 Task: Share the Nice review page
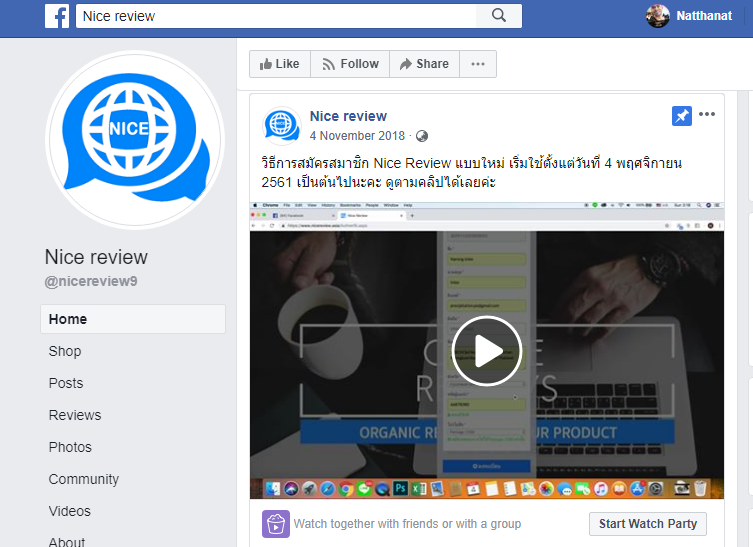[425, 64]
